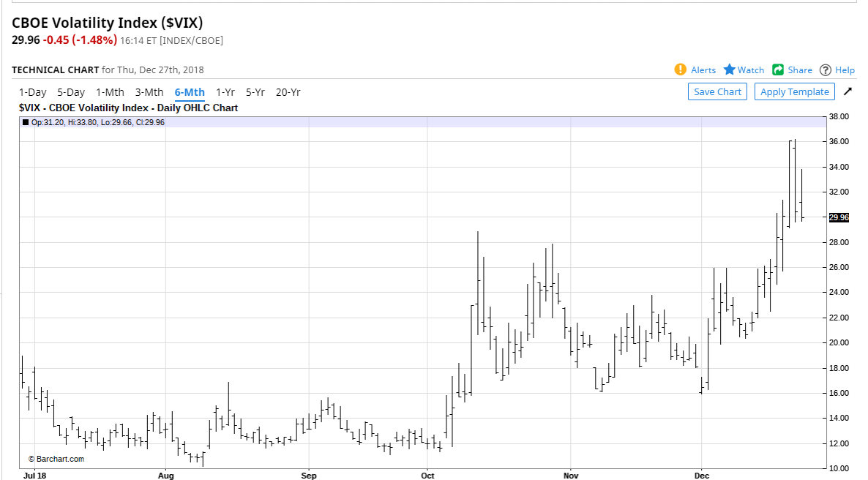Select the 1-Day time range
Image resolution: width=868 pixels, height=480 pixels.
click(33, 92)
